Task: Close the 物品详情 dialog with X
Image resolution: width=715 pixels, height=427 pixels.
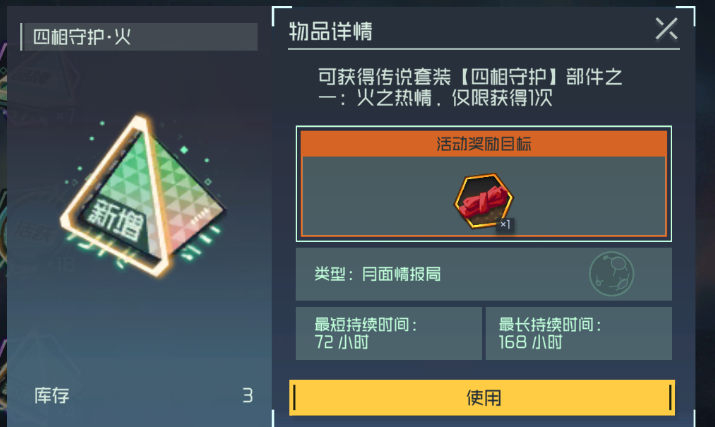Action: 666,29
